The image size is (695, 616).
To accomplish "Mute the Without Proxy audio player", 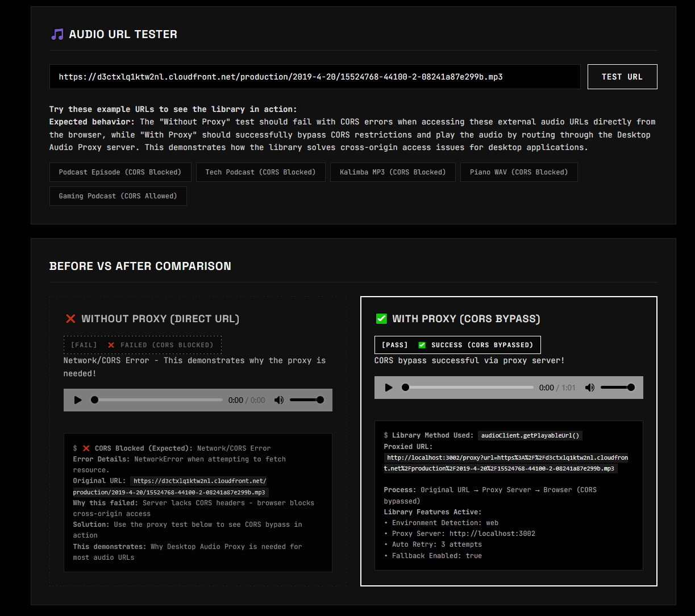I will pyautogui.click(x=279, y=400).
